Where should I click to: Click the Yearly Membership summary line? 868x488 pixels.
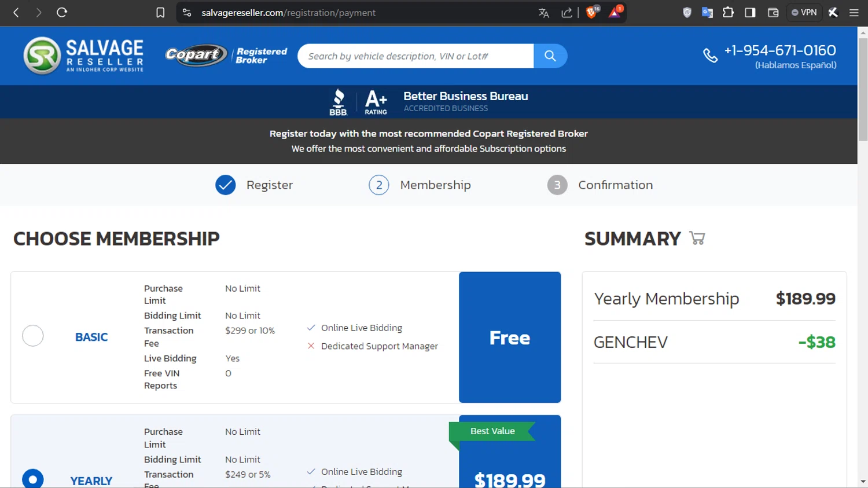coord(715,299)
